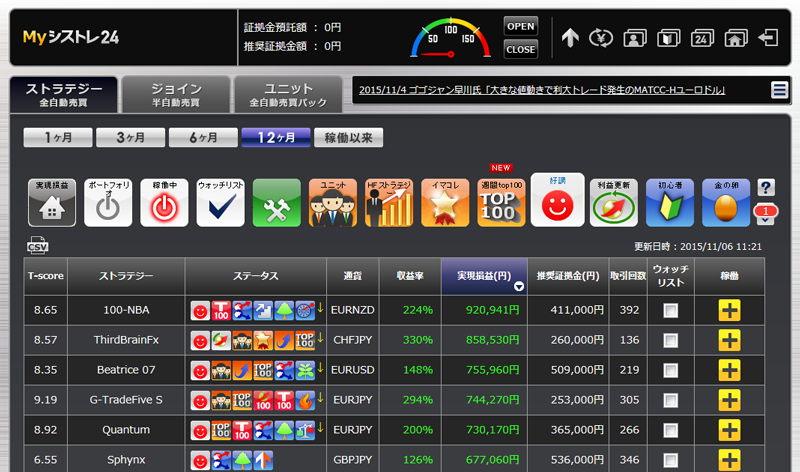Toggle watchlist checkbox for G-TradeFive S
Viewport: 800px width, 472px height.
click(670, 400)
